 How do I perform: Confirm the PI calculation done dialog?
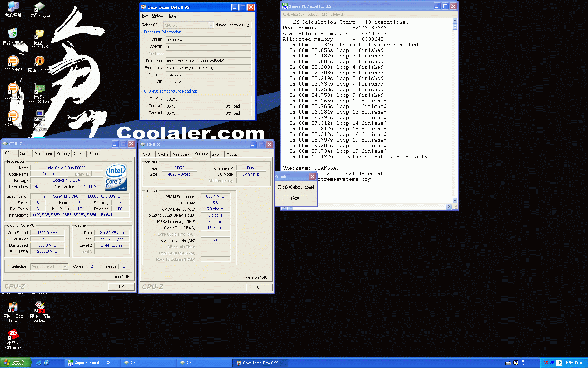[295, 198]
